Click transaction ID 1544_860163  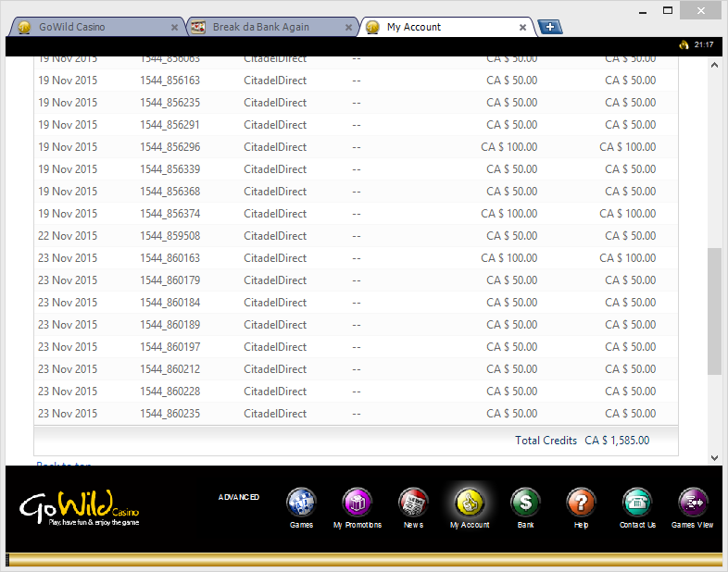169,258
